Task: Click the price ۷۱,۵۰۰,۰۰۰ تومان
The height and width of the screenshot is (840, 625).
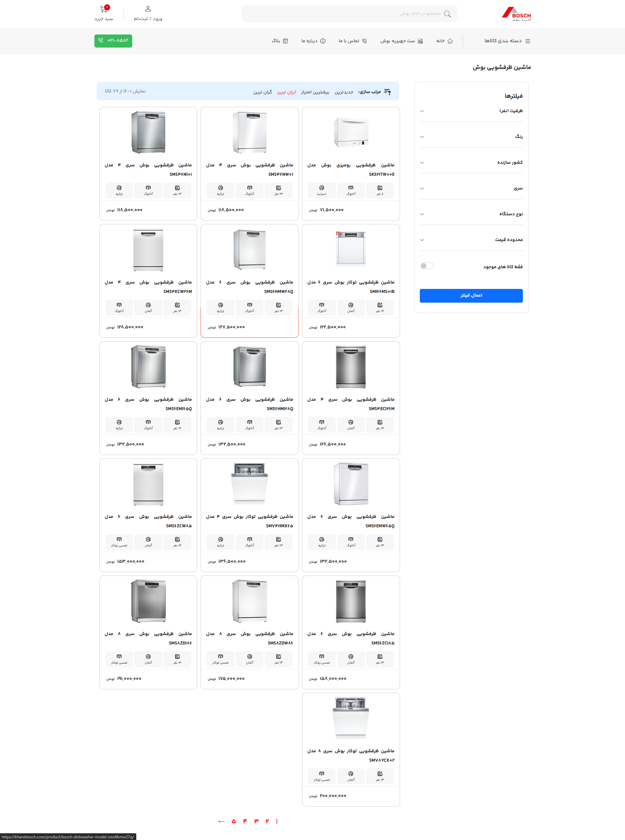Action: pos(326,210)
